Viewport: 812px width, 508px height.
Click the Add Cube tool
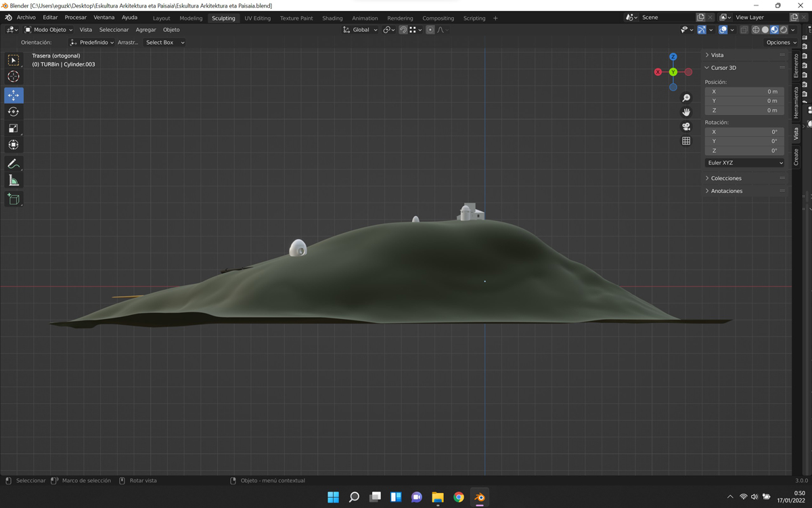14,199
